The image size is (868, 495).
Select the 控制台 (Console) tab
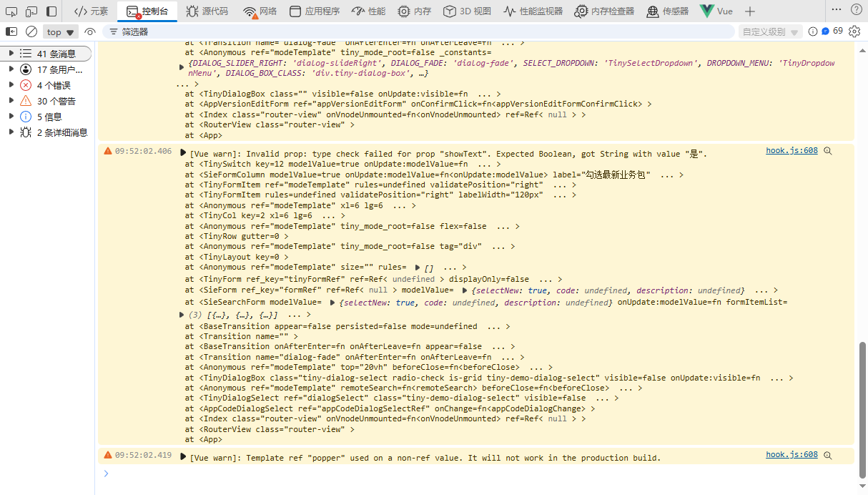click(147, 11)
